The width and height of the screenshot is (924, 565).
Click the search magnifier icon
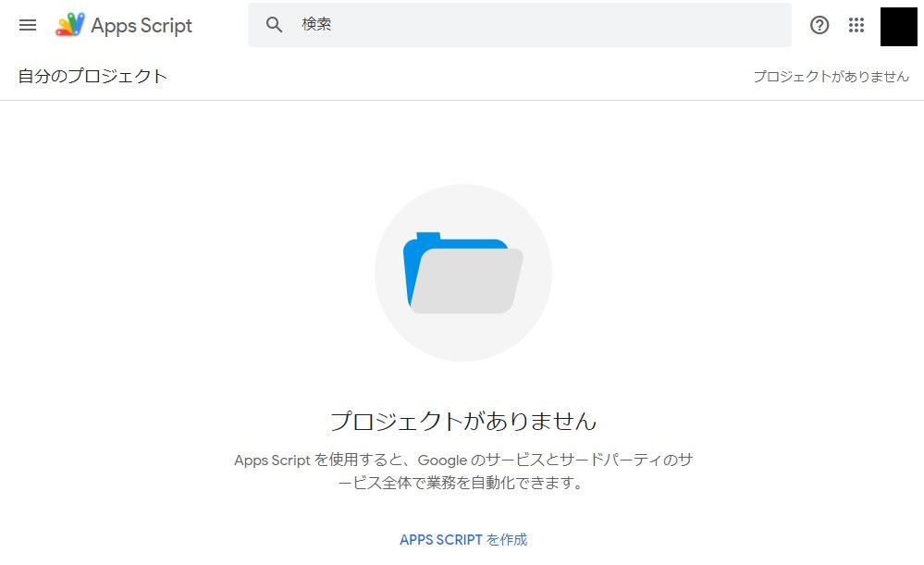274,25
